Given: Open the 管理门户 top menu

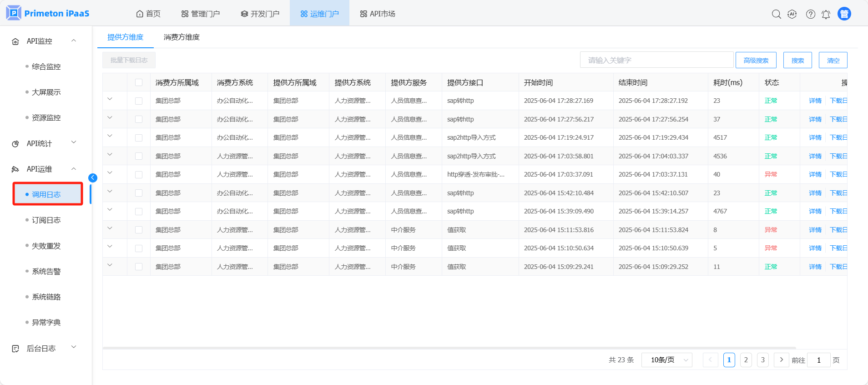Looking at the screenshot, I should (201, 14).
